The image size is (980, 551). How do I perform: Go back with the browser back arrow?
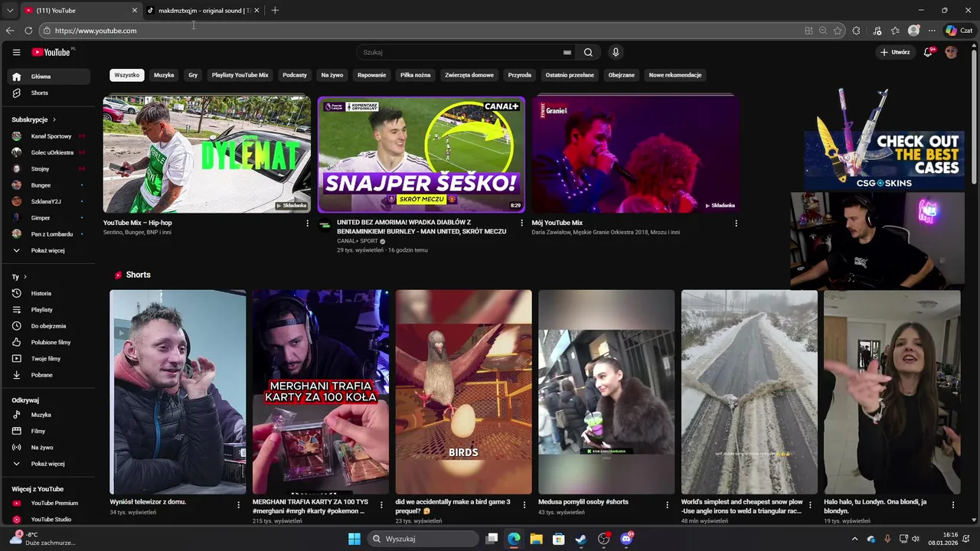10,31
